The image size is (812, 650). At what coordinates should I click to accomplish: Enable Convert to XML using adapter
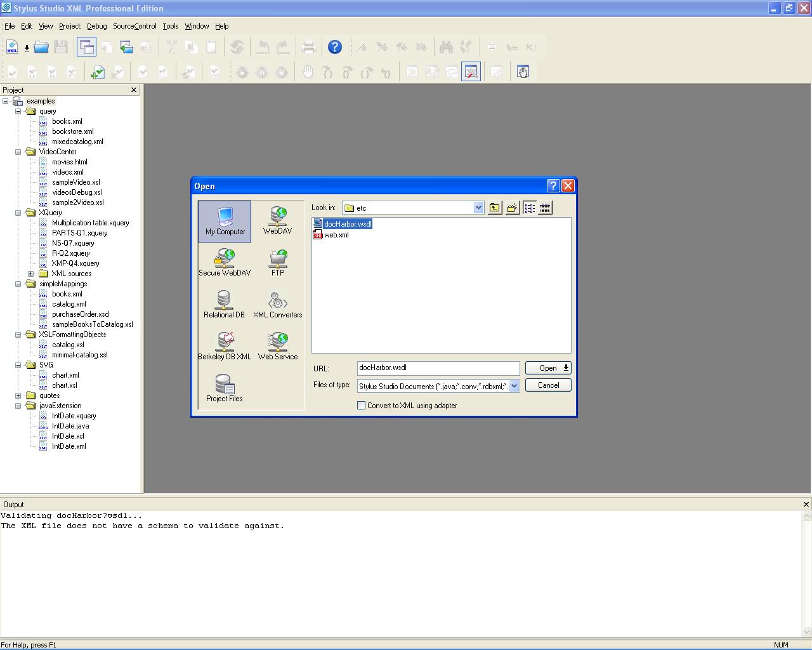click(362, 406)
